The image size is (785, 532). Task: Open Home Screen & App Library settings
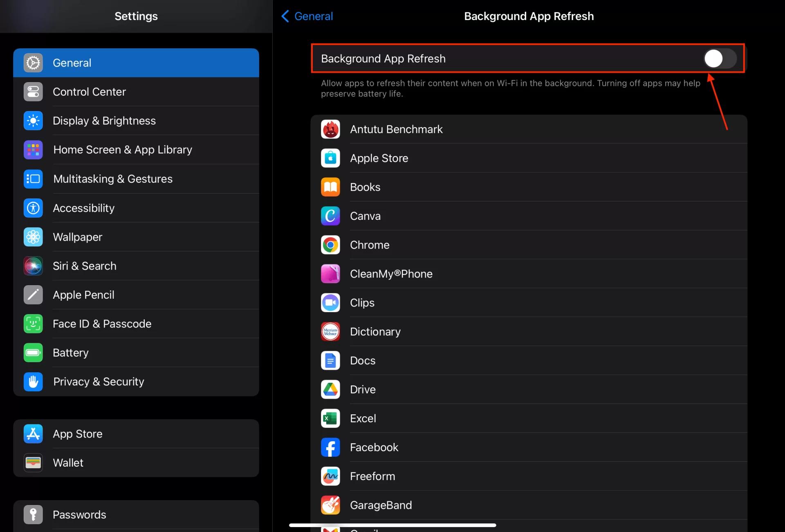(x=136, y=150)
